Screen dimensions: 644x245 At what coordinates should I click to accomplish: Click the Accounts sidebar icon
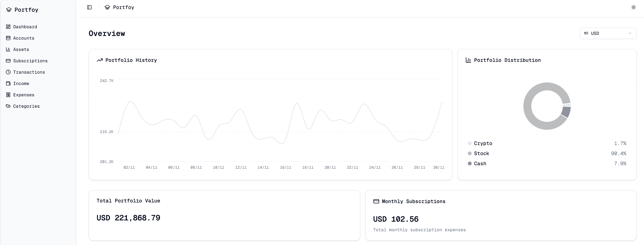tap(8, 38)
